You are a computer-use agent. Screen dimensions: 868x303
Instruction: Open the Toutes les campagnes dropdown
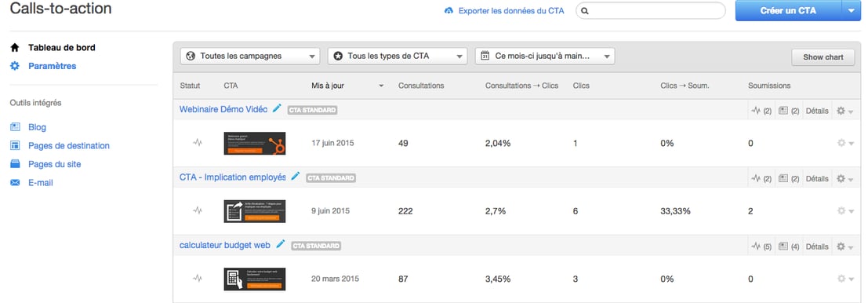[x=250, y=56]
